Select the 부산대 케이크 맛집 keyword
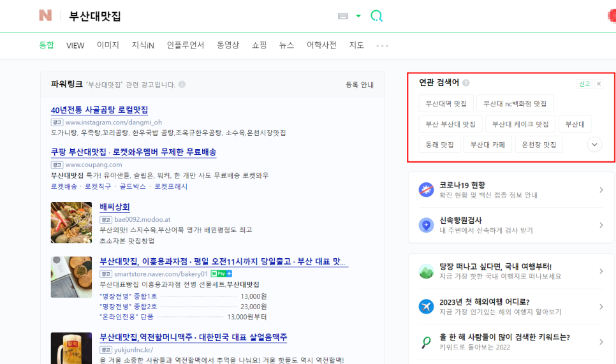616x364 pixels. [520, 124]
